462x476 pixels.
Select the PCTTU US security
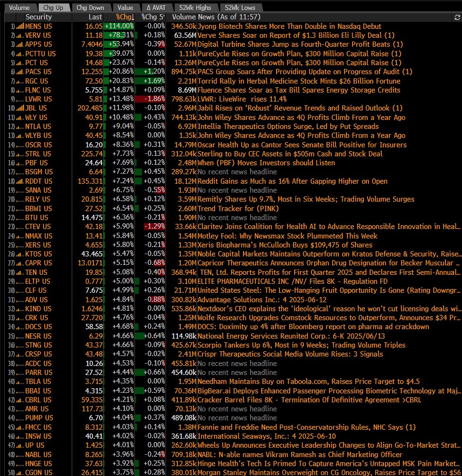(40, 54)
